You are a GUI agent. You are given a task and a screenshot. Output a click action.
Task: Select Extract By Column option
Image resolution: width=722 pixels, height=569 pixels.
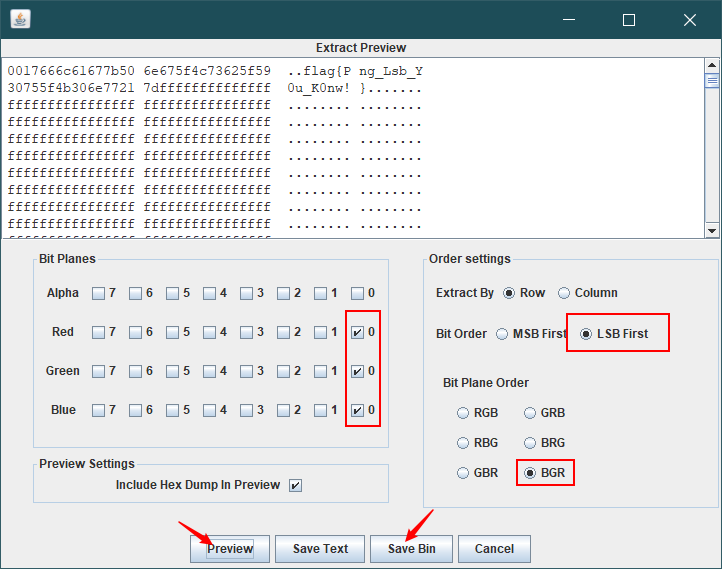click(564, 293)
